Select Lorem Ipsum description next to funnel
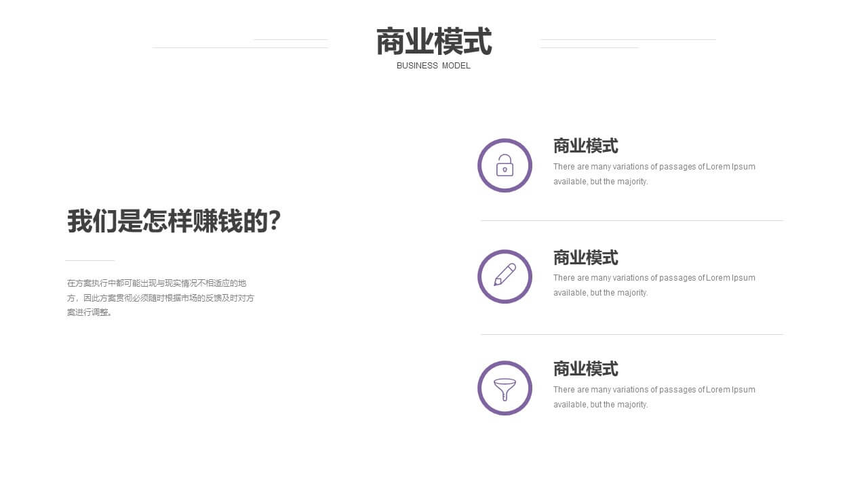The width and height of the screenshot is (868, 488). click(x=654, y=397)
